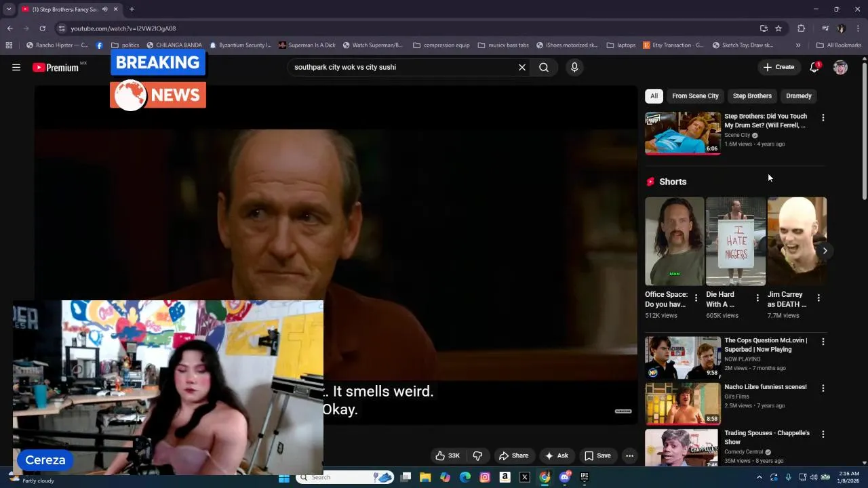Show hidden system tray icons chevron
The image size is (868, 488).
759,477
